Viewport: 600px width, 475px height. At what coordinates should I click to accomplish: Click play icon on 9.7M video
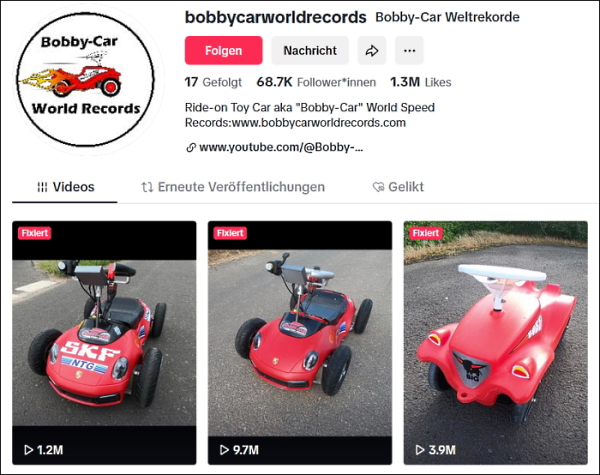[x=224, y=450]
